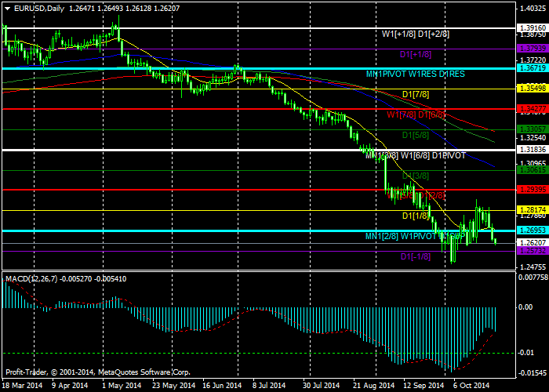Click the 1.24755 axis value
This screenshot has height=392, width=549.
(533, 267)
